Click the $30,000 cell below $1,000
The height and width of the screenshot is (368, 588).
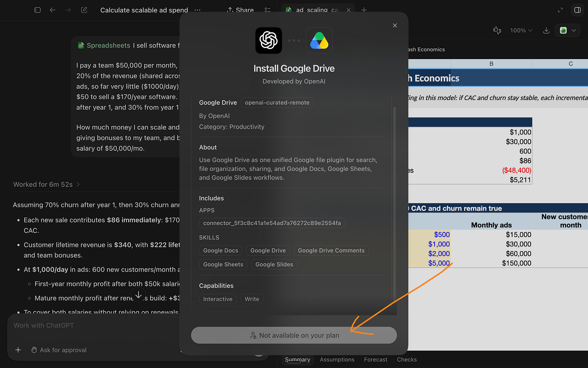click(519, 142)
